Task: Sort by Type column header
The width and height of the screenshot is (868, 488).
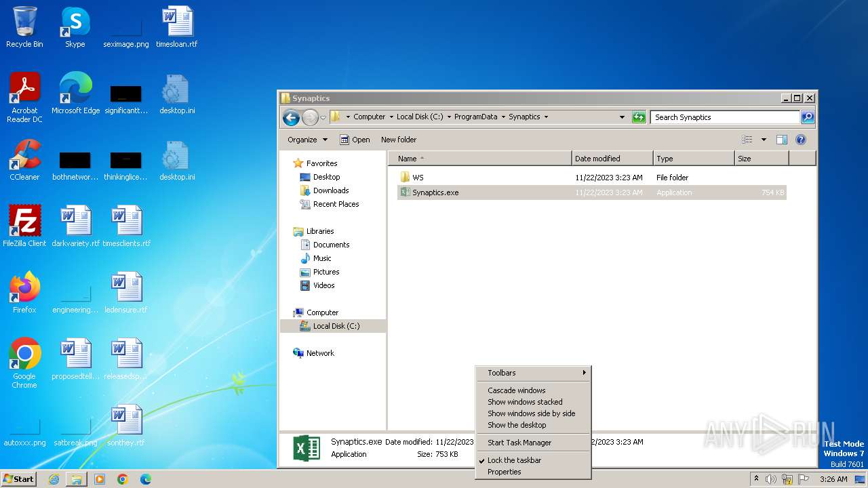Action: [x=694, y=159]
